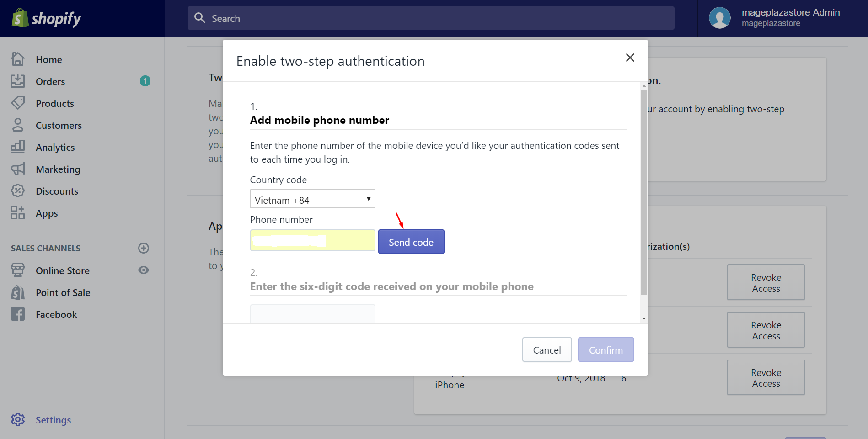Click the Customers person icon
Viewport: 868px width, 439px height.
point(18,125)
